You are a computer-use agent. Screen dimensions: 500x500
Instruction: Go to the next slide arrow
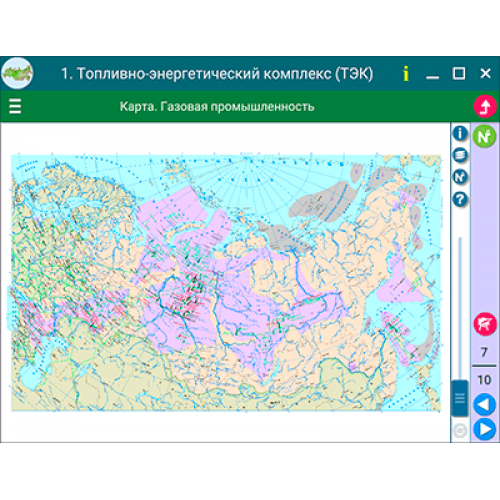(484, 430)
